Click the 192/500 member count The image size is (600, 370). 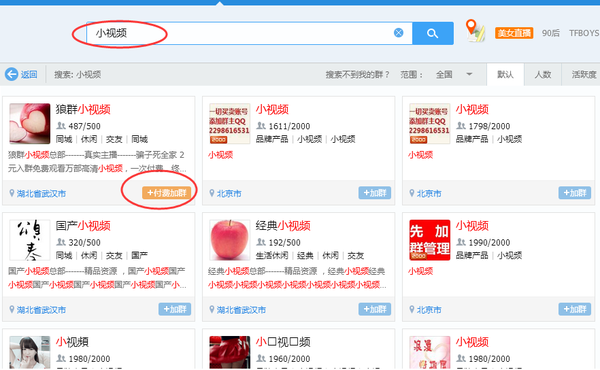[x=284, y=243]
